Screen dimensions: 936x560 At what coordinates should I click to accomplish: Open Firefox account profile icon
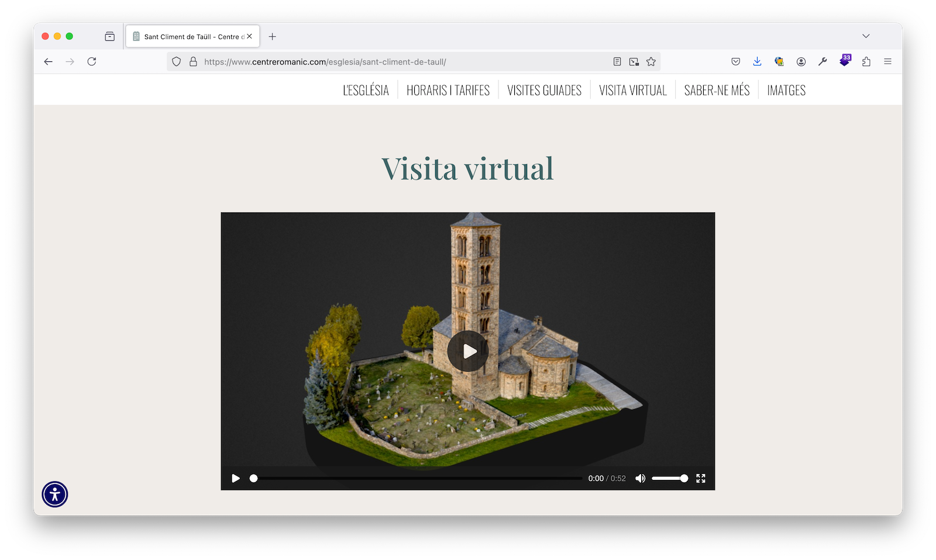click(801, 61)
